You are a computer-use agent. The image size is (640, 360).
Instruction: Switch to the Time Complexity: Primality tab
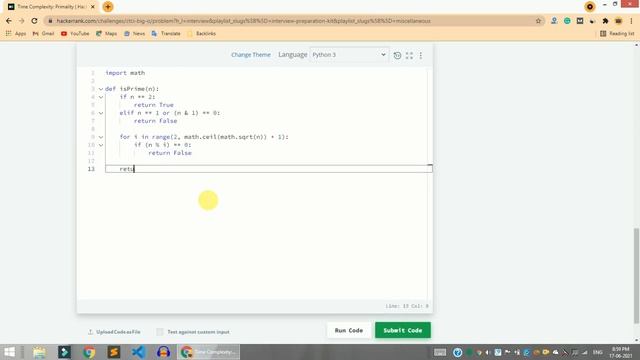(51, 7)
